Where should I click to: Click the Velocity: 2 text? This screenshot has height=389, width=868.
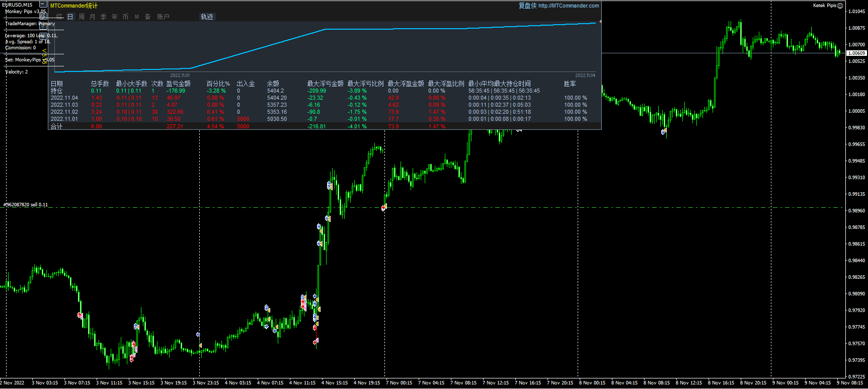tap(17, 71)
